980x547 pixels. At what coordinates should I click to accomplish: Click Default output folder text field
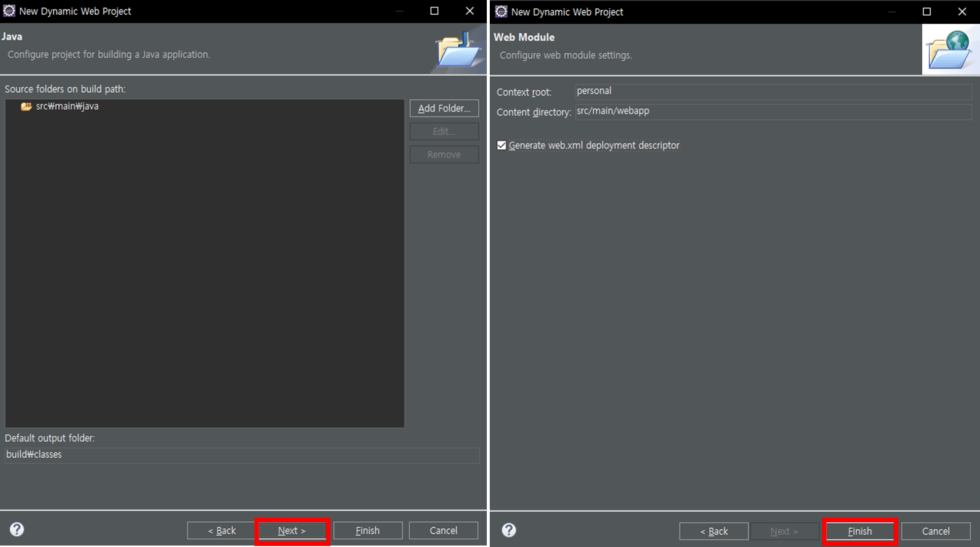coord(242,455)
